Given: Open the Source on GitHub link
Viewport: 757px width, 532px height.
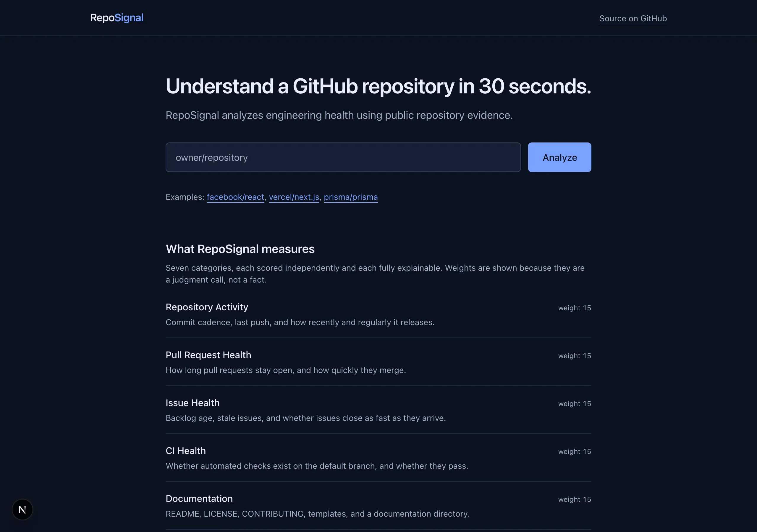Looking at the screenshot, I should click(633, 18).
